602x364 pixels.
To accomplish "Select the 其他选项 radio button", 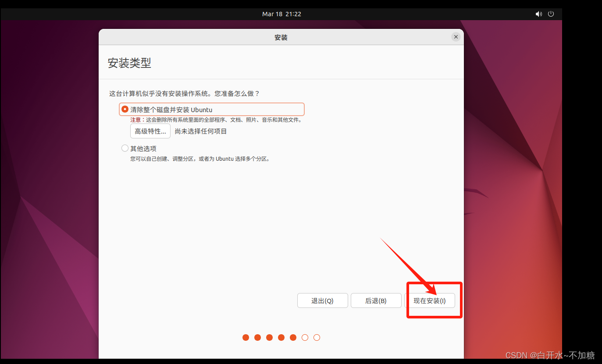I will [125, 148].
